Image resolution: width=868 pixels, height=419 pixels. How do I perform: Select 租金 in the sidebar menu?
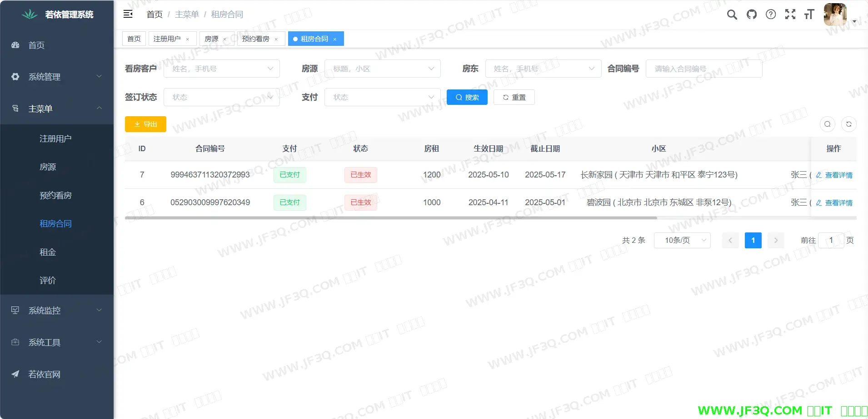coord(48,252)
